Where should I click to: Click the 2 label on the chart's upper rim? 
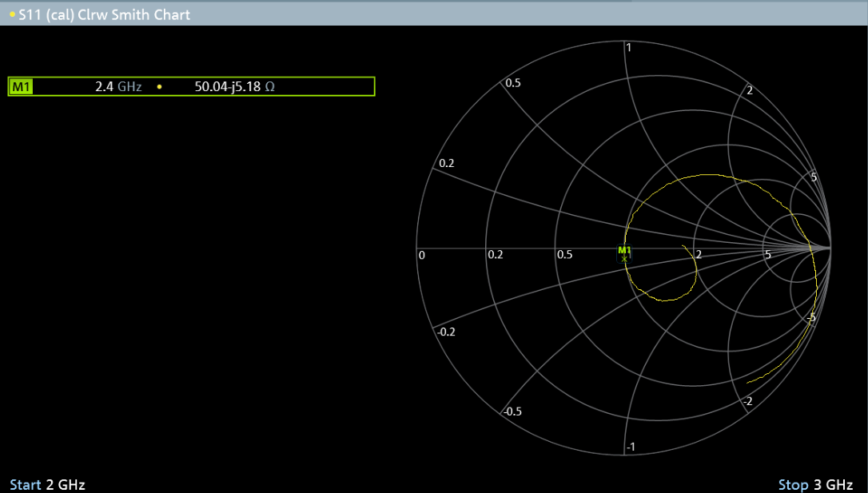(750, 90)
